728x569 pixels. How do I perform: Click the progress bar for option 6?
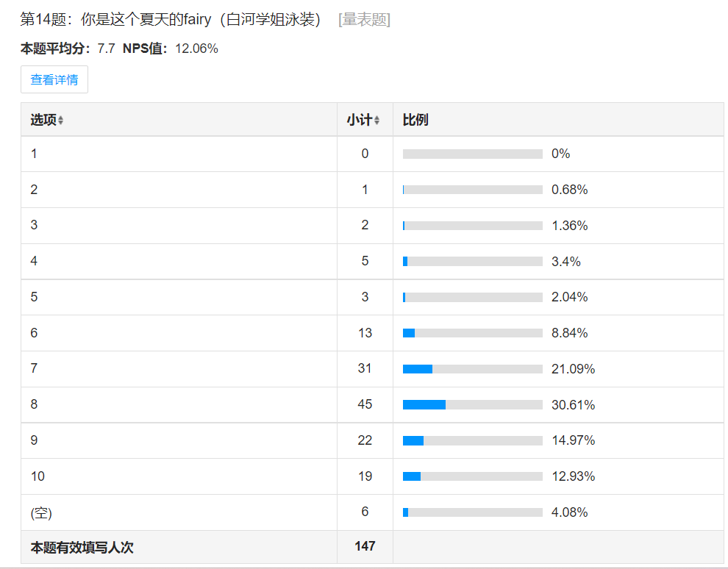click(x=472, y=333)
